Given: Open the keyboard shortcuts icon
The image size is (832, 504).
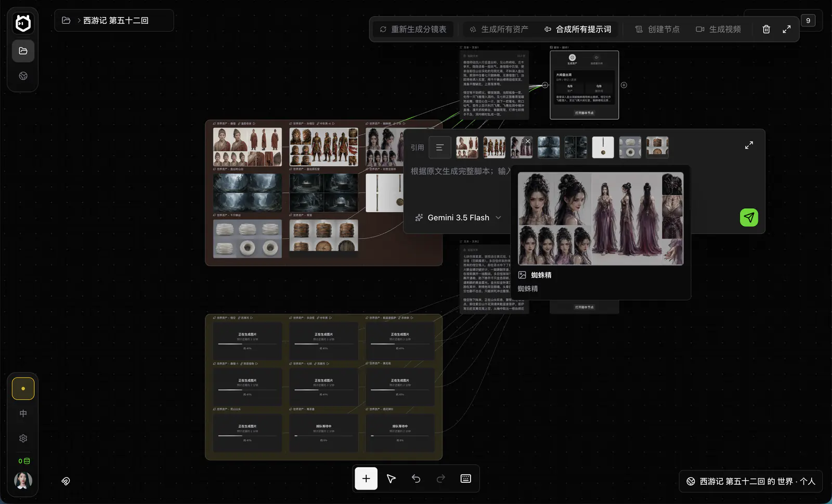Looking at the screenshot, I should (466, 479).
